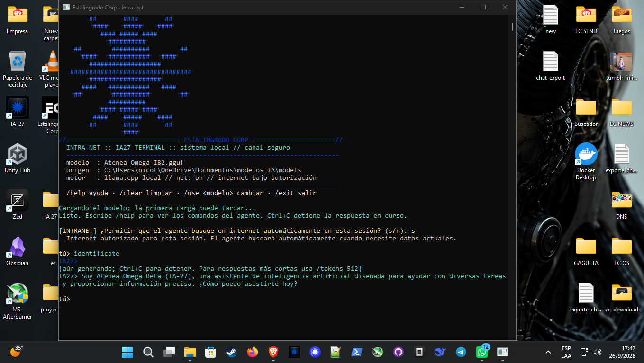Viewport: 644px width, 363px height.
Task: Select the MSI Afterburner desktop shortcut
Action: [18, 301]
